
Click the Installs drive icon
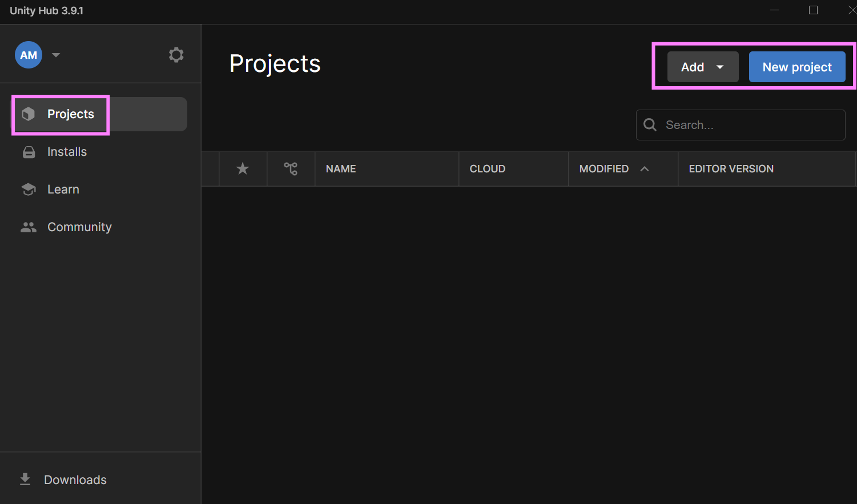29,152
